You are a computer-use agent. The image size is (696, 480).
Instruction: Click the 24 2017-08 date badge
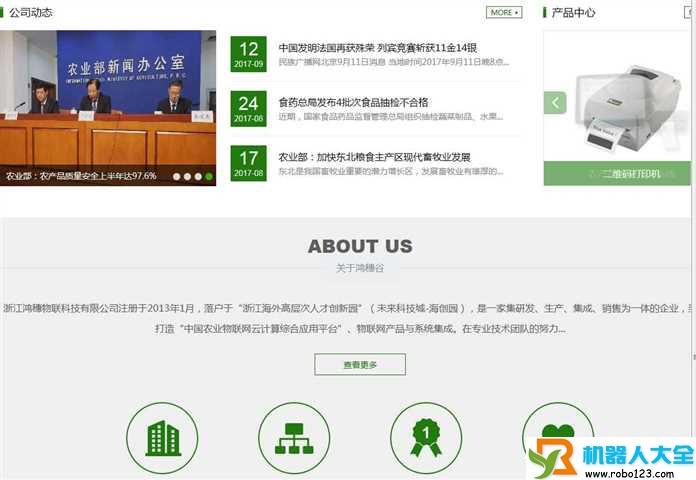pyautogui.click(x=249, y=109)
